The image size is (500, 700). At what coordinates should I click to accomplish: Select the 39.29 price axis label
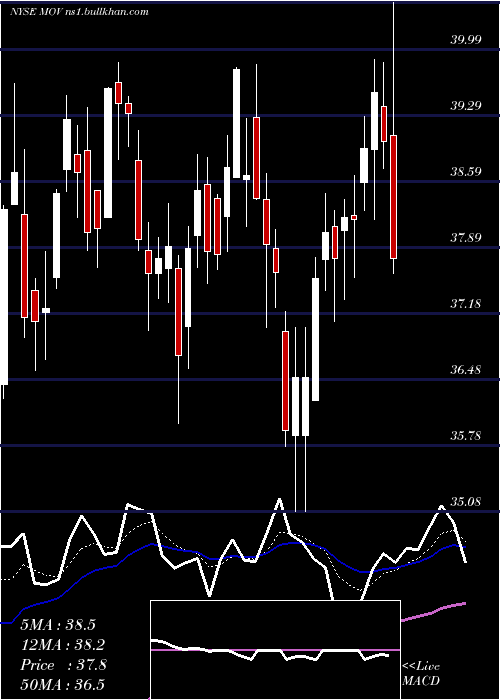(x=466, y=106)
